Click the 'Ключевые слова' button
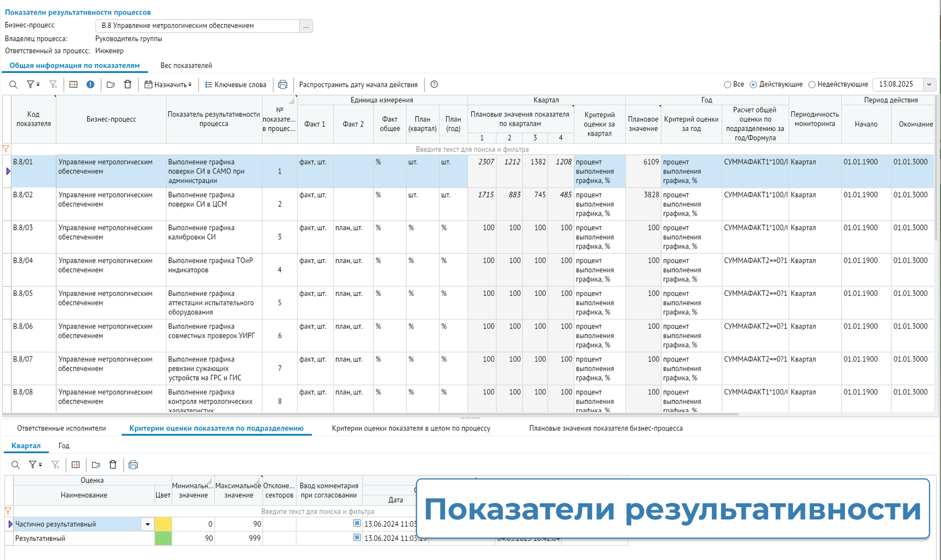This screenshot has height=560, width=941. (236, 85)
